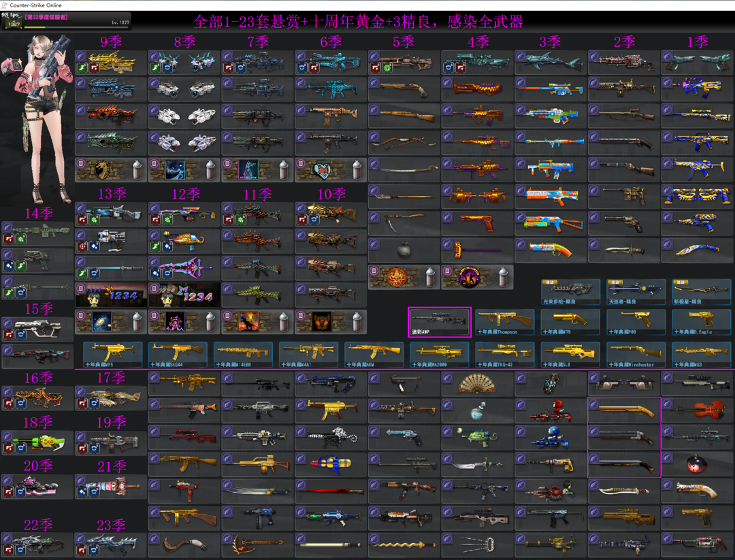
Task: Pick the golden AKM anniversary rifle
Action: [x=374, y=354]
